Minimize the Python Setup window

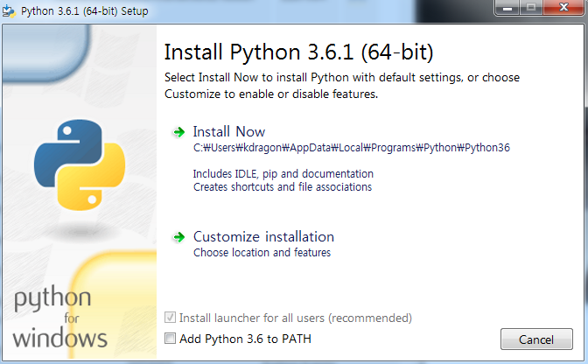click(507, 8)
